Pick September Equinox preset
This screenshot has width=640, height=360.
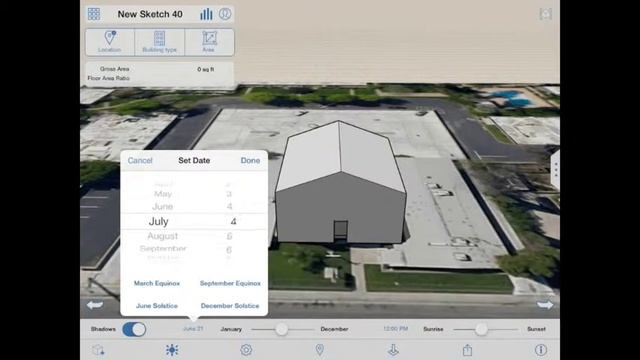pyautogui.click(x=230, y=283)
